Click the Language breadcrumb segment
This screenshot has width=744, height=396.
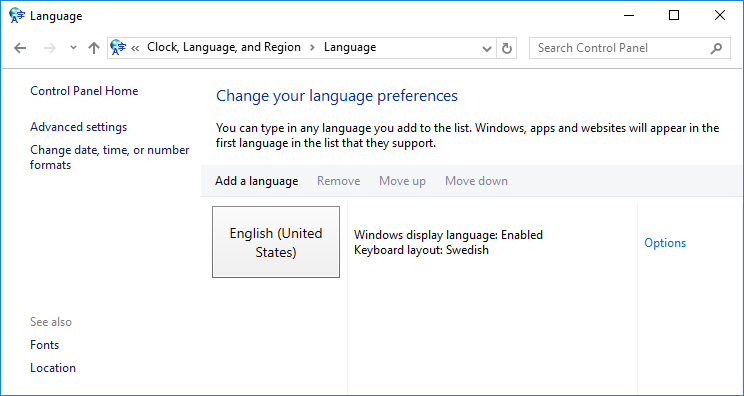pyautogui.click(x=350, y=47)
